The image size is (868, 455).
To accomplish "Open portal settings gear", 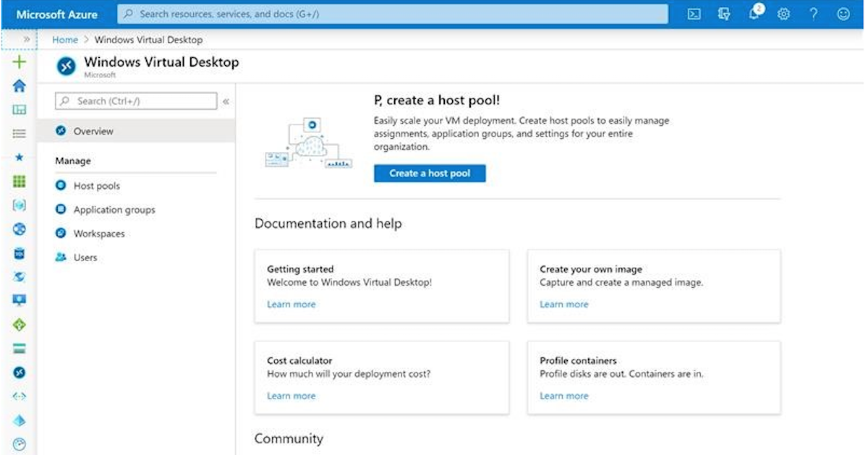I will click(783, 14).
